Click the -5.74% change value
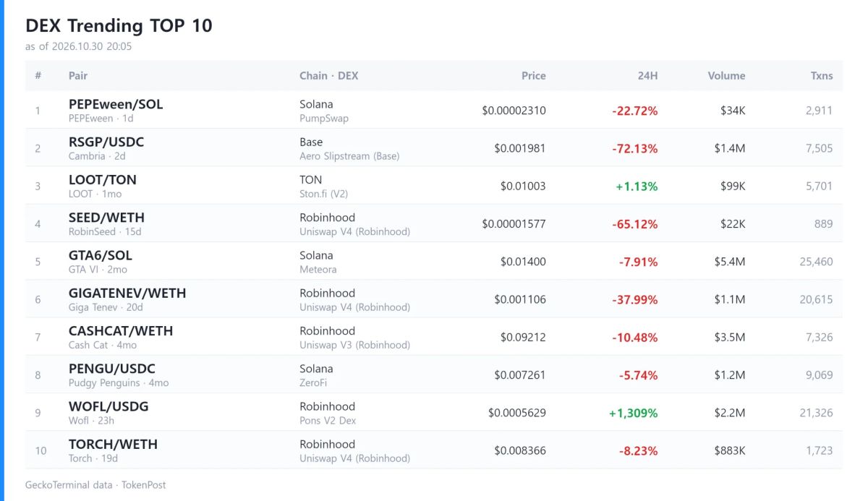The height and width of the screenshot is (501, 868). [x=639, y=375]
